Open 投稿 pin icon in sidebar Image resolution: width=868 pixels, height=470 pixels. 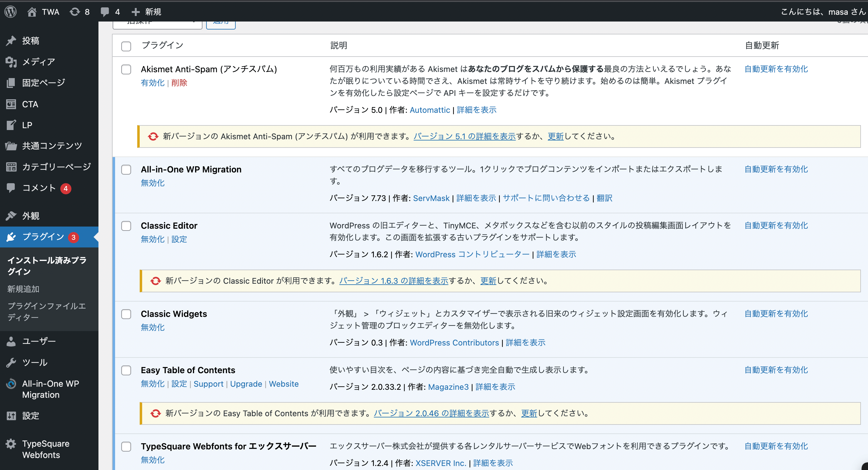(11, 40)
